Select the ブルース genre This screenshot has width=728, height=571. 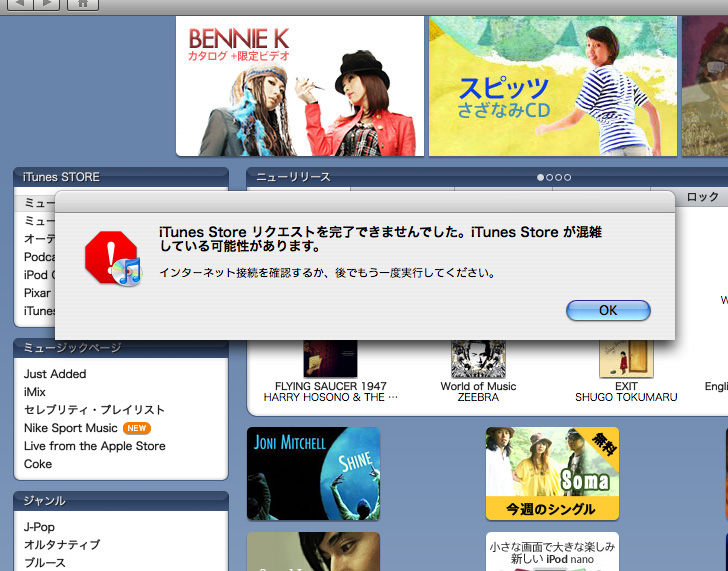[x=45, y=562]
